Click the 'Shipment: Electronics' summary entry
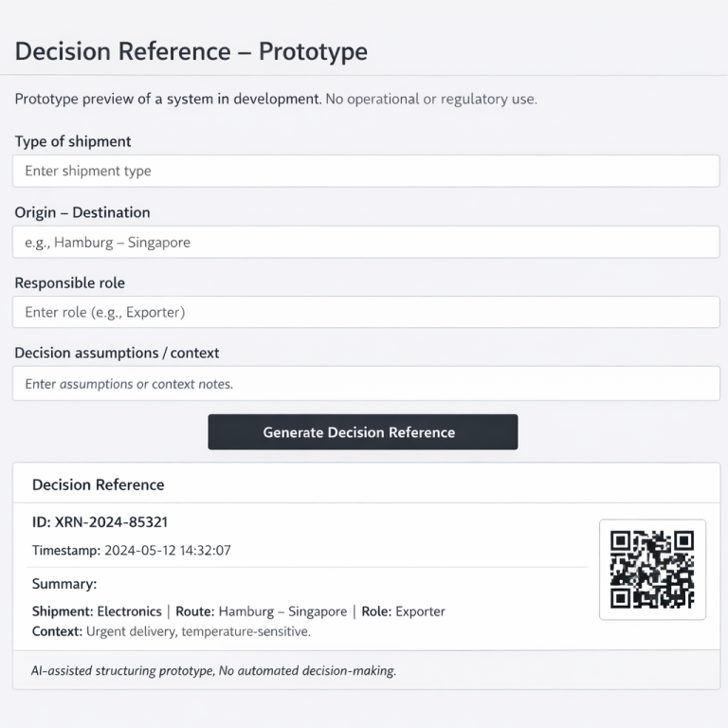The height and width of the screenshot is (728, 728). coord(97,611)
